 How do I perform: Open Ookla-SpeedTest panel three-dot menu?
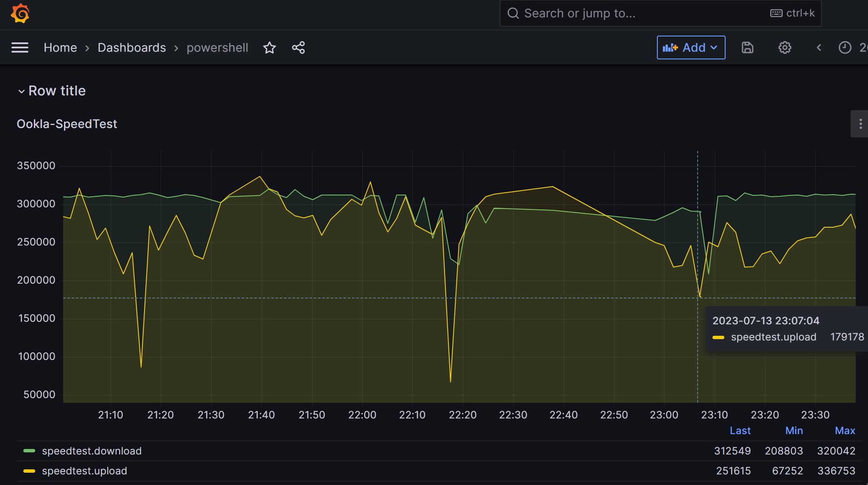click(860, 124)
